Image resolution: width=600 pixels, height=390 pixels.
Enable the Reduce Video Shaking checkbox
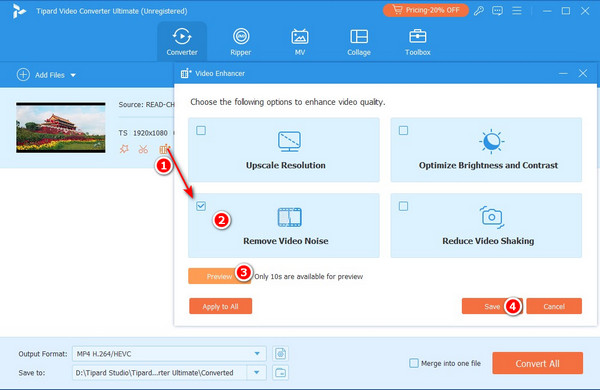[x=403, y=206]
